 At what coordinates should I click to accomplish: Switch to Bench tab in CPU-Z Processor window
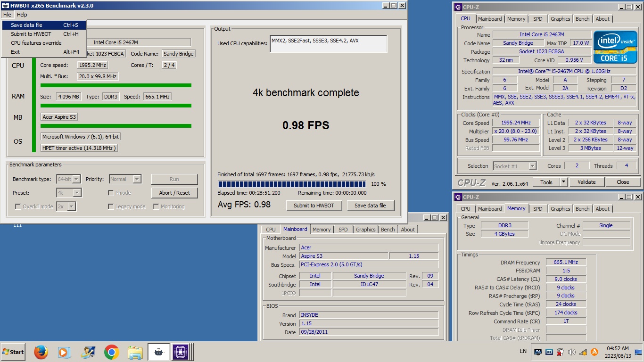pos(582,19)
